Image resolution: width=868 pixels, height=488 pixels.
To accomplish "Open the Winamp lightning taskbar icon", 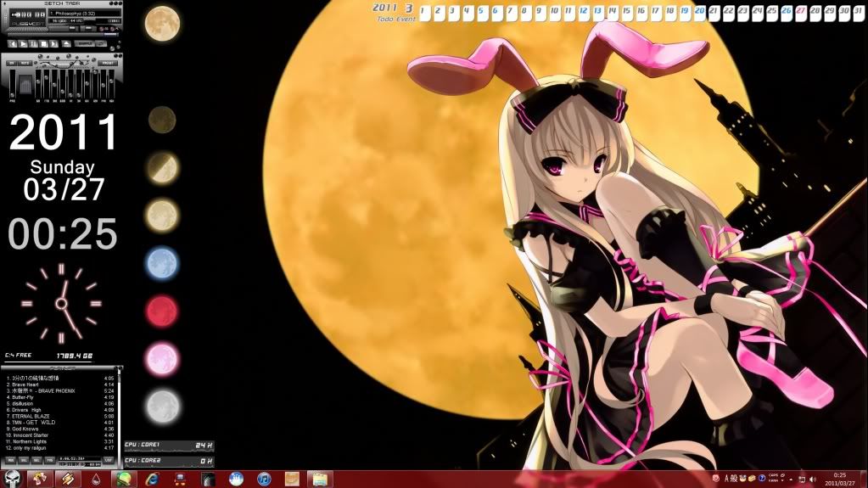I will [x=68, y=480].
